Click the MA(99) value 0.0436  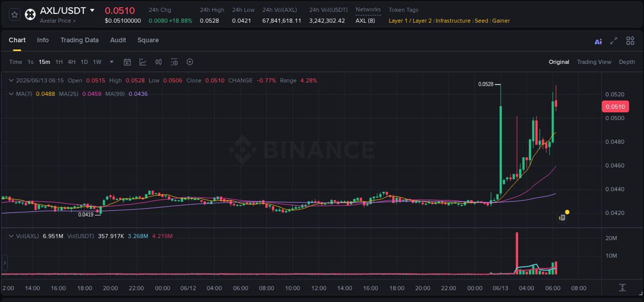(x=138, y=94)
